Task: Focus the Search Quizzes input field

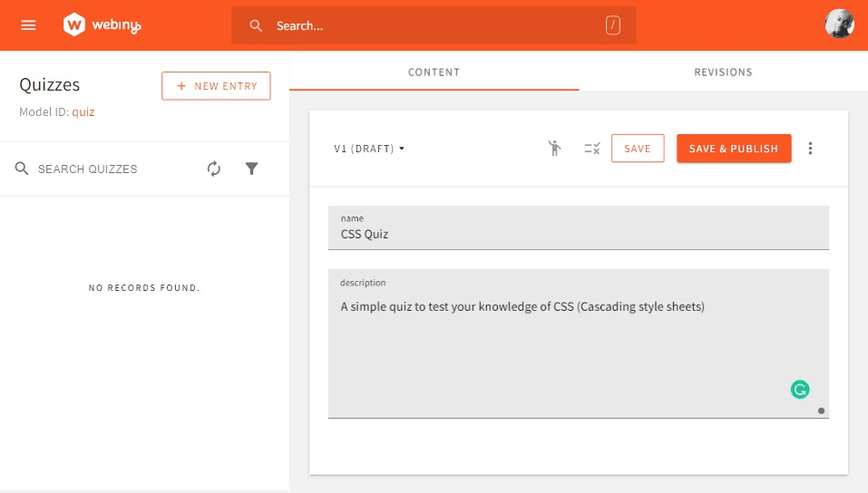Action: click(113, 169)
